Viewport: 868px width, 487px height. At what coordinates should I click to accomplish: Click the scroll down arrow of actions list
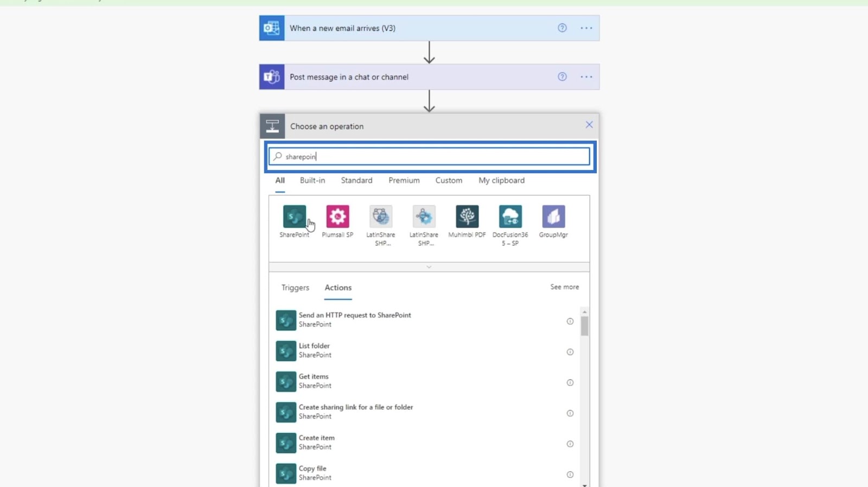584,485
